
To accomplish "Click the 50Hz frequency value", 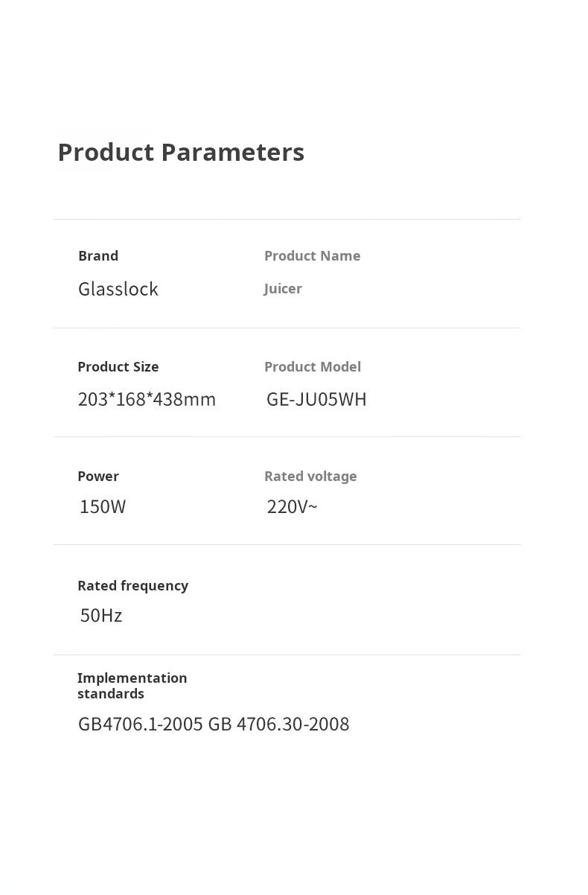I will coord(101,616).
